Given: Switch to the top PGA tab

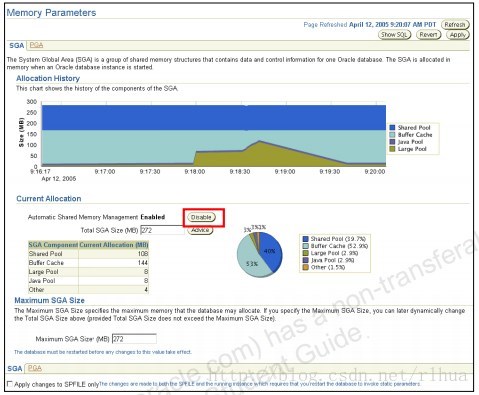Looking at the screenshot, I should (x=36, y=45).
